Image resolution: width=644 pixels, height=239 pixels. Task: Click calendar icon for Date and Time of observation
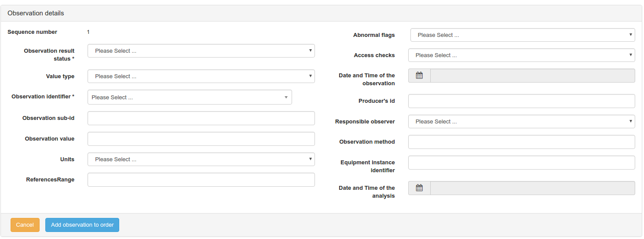pos(419,76)
